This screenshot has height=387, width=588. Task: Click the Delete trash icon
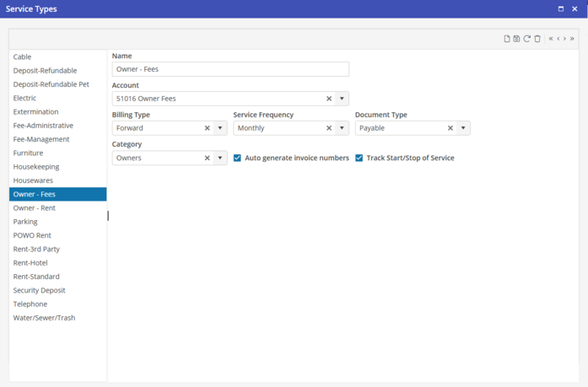coord(537,39)
